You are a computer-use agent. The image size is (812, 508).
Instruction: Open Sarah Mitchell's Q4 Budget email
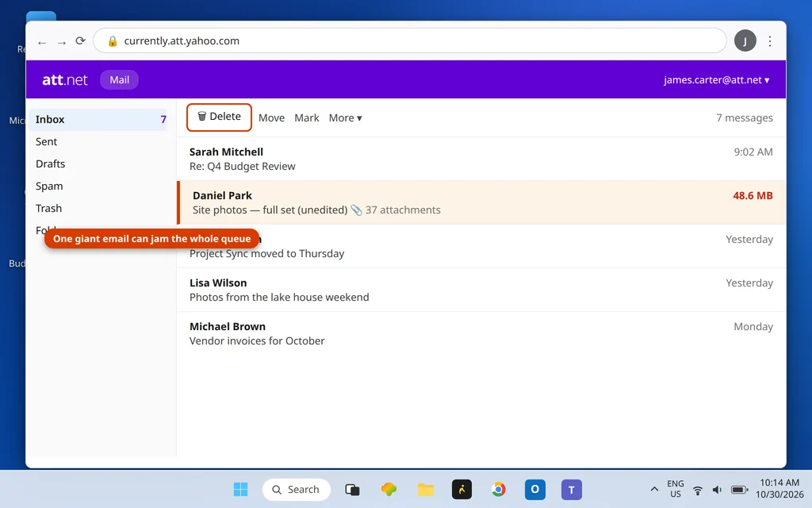point(481,159)
